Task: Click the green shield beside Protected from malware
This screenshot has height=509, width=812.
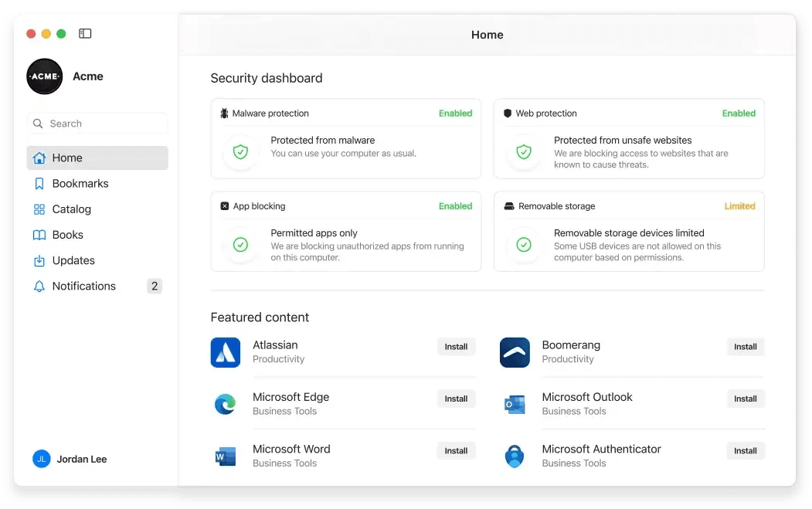Action: (240, 151)
